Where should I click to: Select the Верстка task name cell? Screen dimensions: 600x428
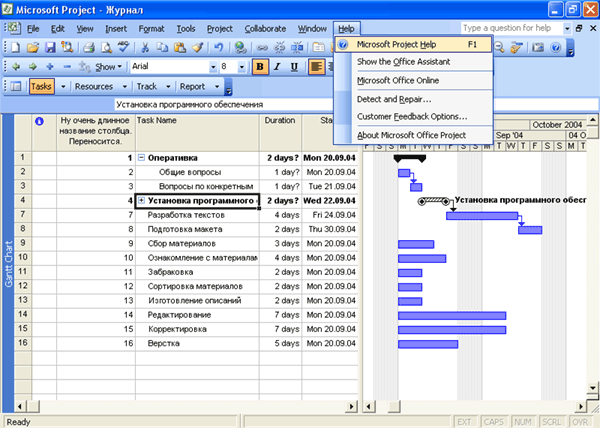(x=197, y=343)
